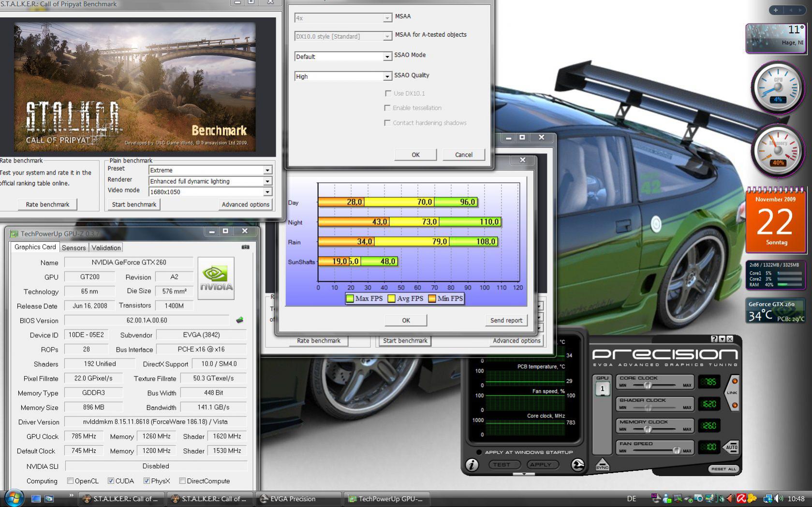Select GPU 1 in EVGA Precision

coord(602,388)
